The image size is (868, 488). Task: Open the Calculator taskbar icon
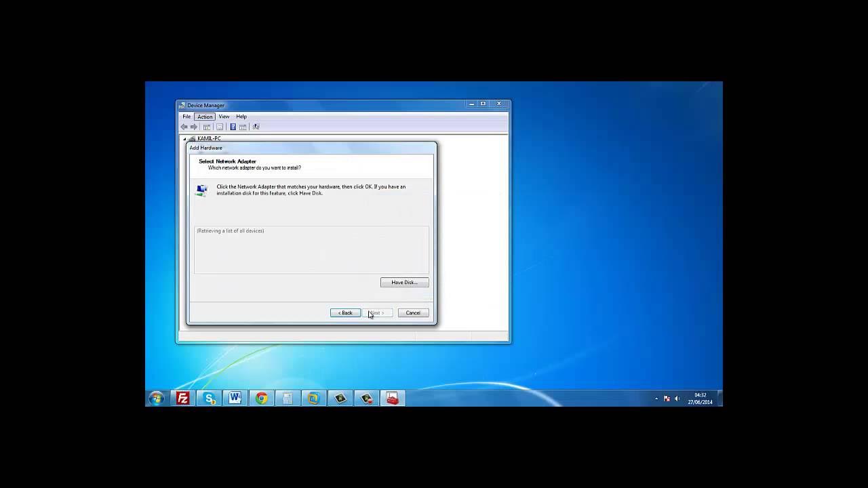[288, 398]
